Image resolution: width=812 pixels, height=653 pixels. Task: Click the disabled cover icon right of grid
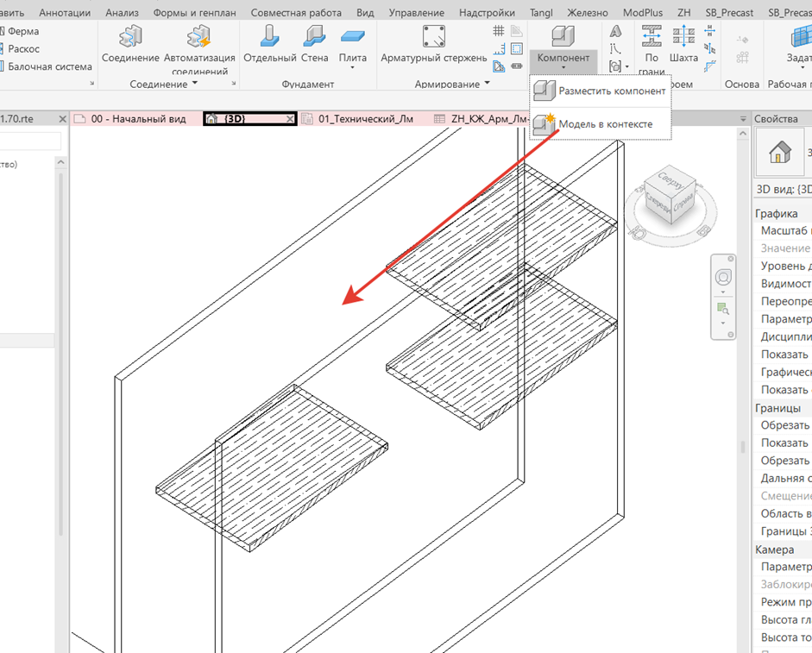click(x=517, y=31)
